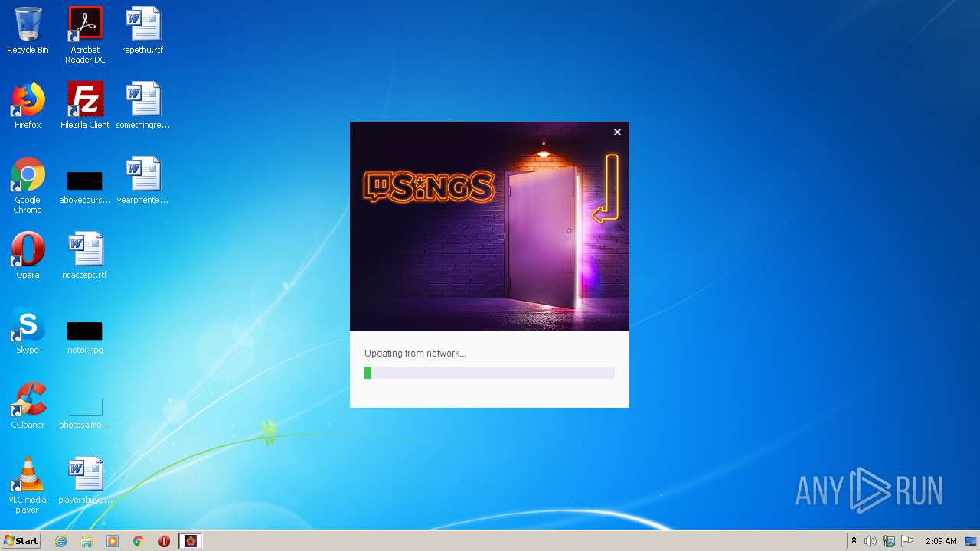Show hidden system tray icons

click(x=854, y=540)
